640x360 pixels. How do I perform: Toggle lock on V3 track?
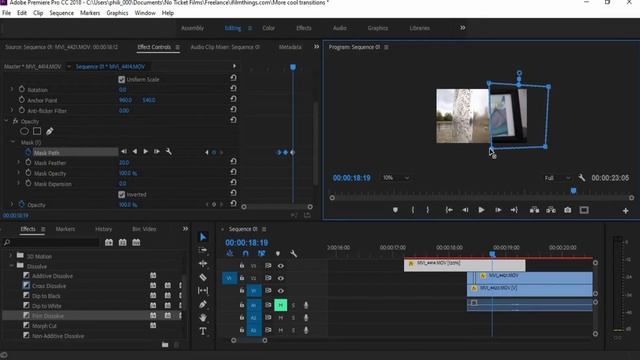point(242,266)
